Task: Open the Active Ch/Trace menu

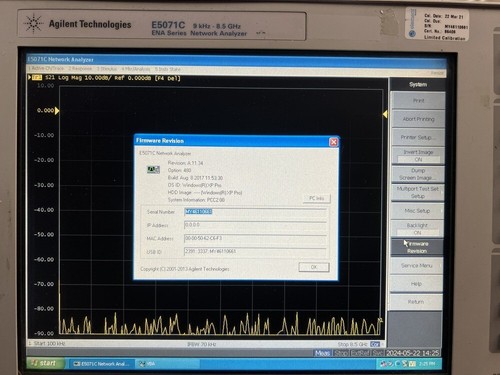Action: [x=45, y=69]
